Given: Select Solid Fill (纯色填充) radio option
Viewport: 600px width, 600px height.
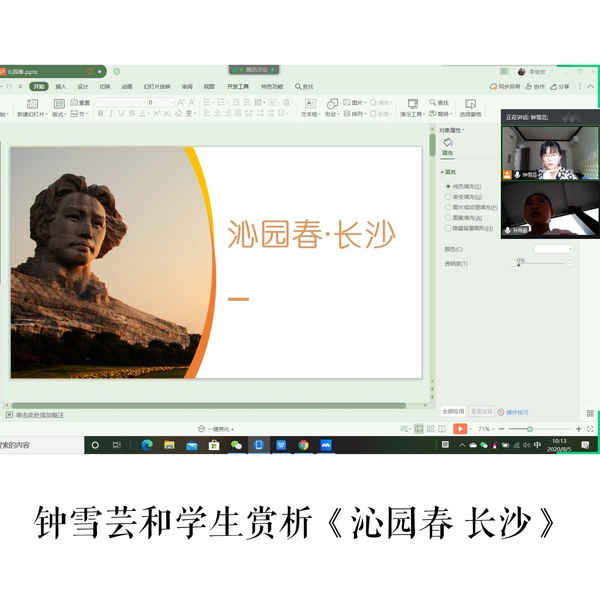Looking at the screenshot, I should tap(448, 187).
